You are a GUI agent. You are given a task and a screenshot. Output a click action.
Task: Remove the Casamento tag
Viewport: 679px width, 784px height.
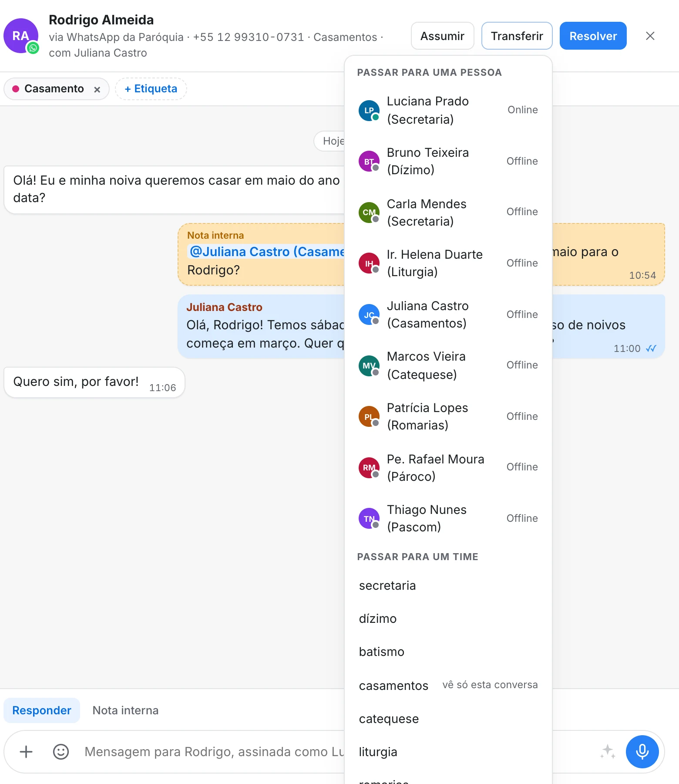click(x=97, y=89)
